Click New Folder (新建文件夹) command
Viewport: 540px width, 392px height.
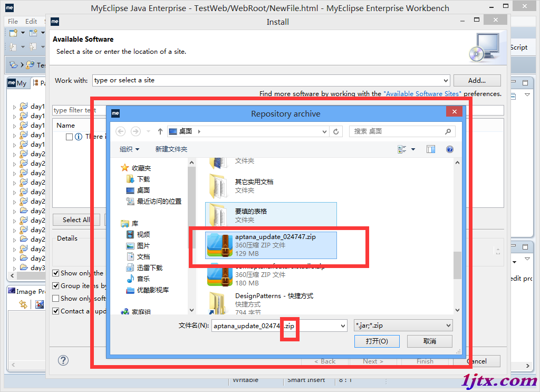(x=171, y=149)
